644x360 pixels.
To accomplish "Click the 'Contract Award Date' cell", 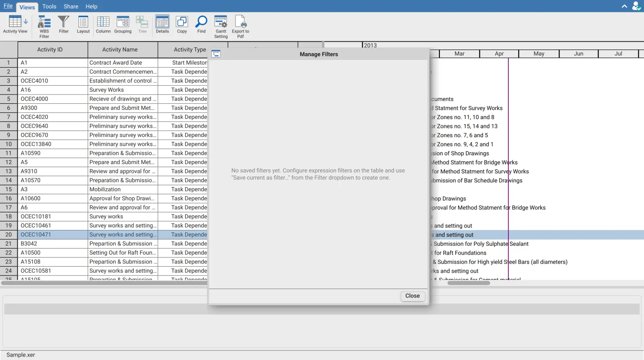I will point(123,63).
